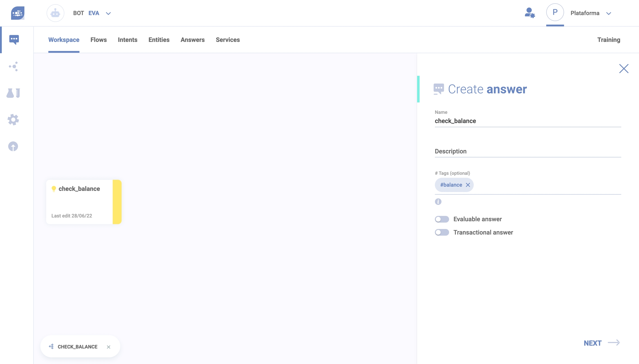Switch to the Flows tab
Screen dimensions: 639x364
click(x=98, y=40)
